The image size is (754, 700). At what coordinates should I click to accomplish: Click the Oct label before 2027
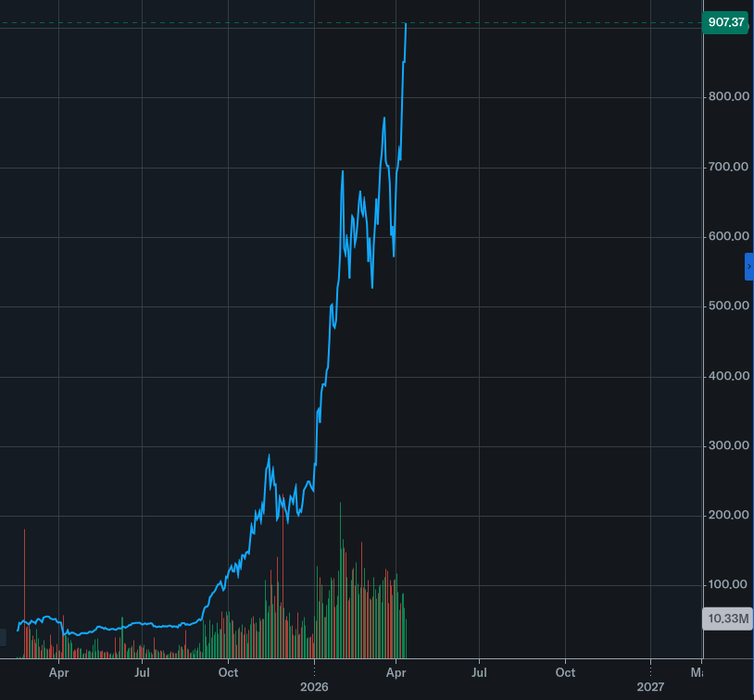click(565, 672)
